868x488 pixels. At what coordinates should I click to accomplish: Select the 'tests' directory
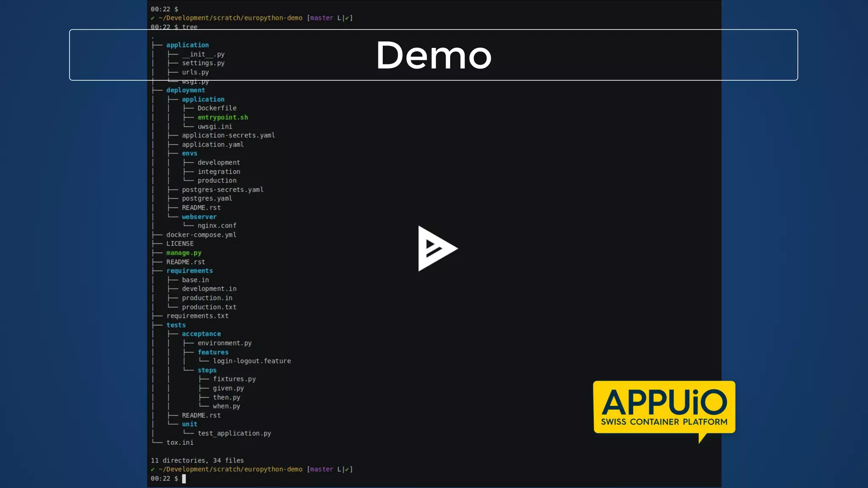point(176,325)
